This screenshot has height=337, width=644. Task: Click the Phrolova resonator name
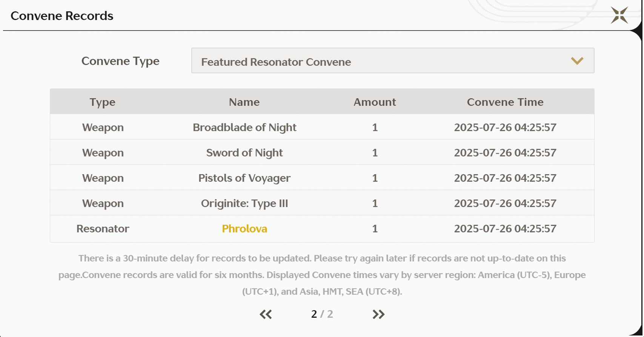click(244, 229)
